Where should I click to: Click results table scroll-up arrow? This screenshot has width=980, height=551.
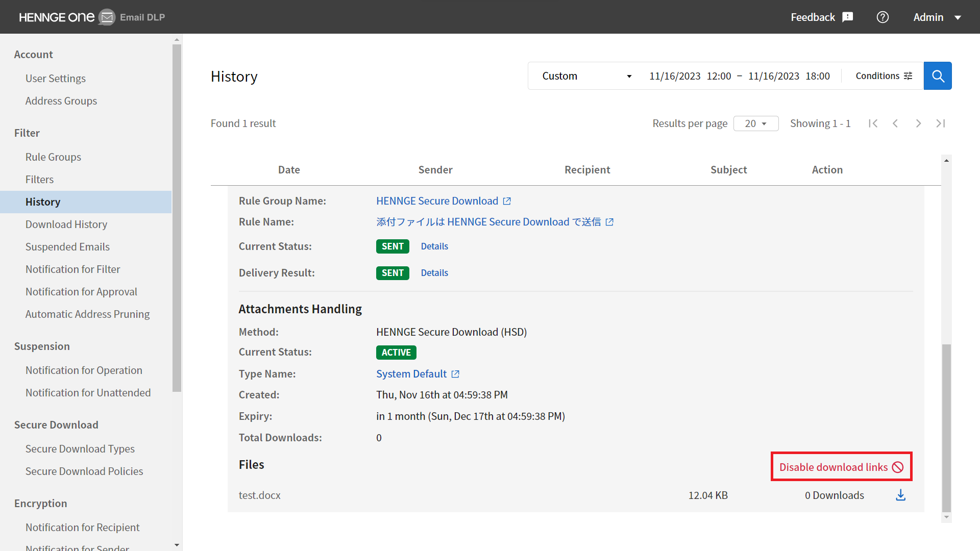[x=946, y=160]
